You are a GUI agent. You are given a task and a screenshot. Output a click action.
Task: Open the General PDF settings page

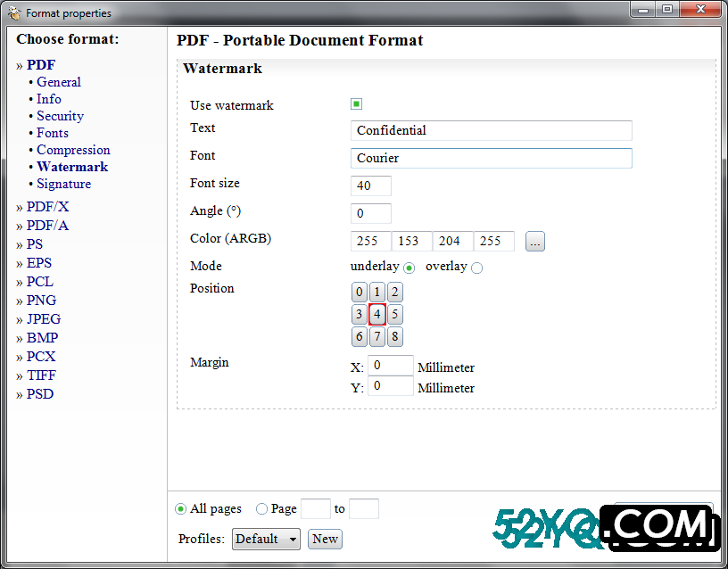click(59, 82)
